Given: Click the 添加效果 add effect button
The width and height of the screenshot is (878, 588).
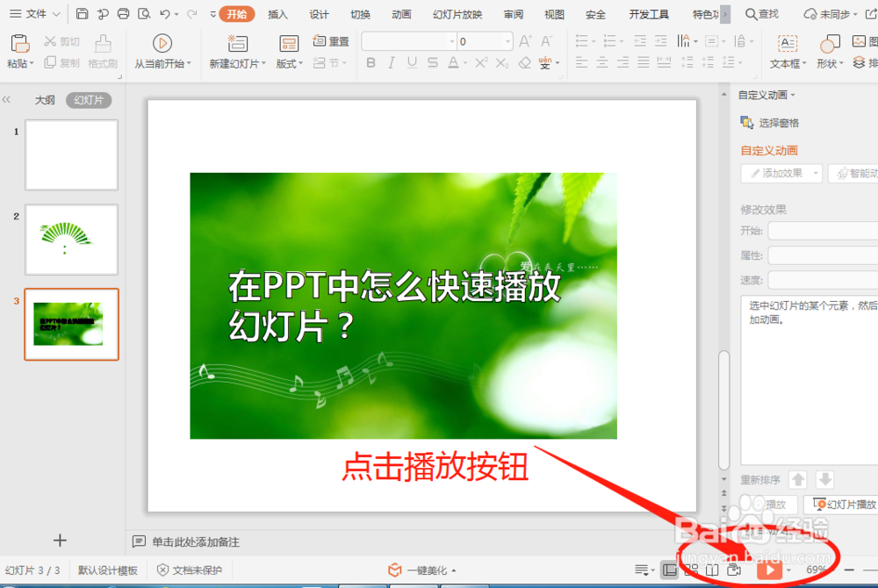Looking at the screenshot, I should pyautogui.click(x=780, y=173).
